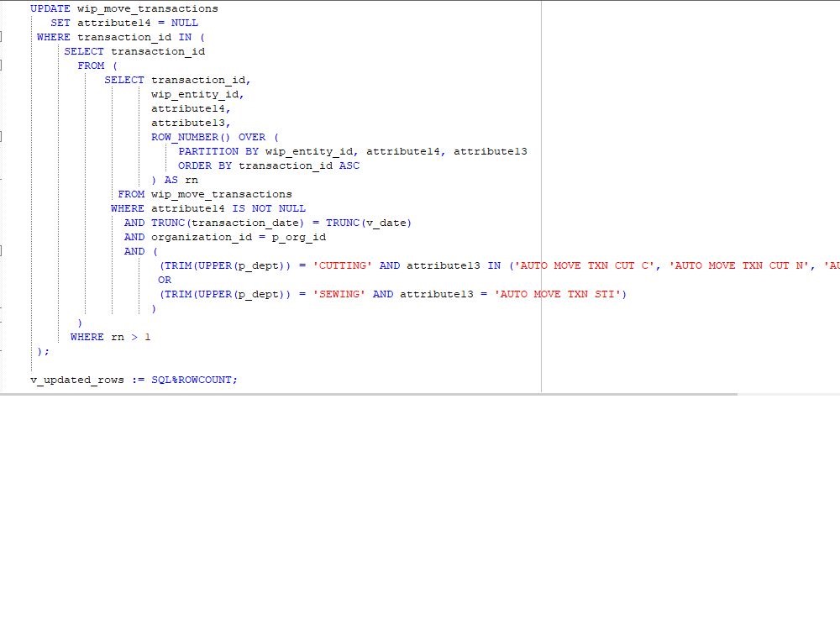The image size is (840, 630).
Task: Click the 'SEWING' string literal
Action: click(339, 294)
